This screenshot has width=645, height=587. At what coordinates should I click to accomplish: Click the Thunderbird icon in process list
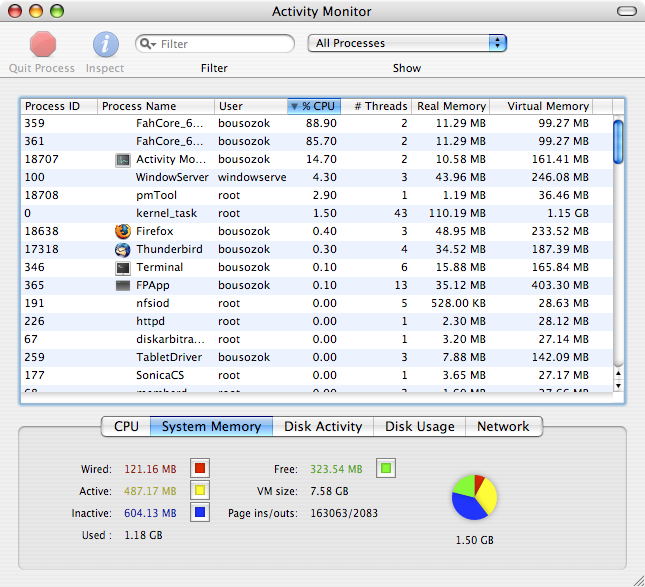click(x=123, y=249)
